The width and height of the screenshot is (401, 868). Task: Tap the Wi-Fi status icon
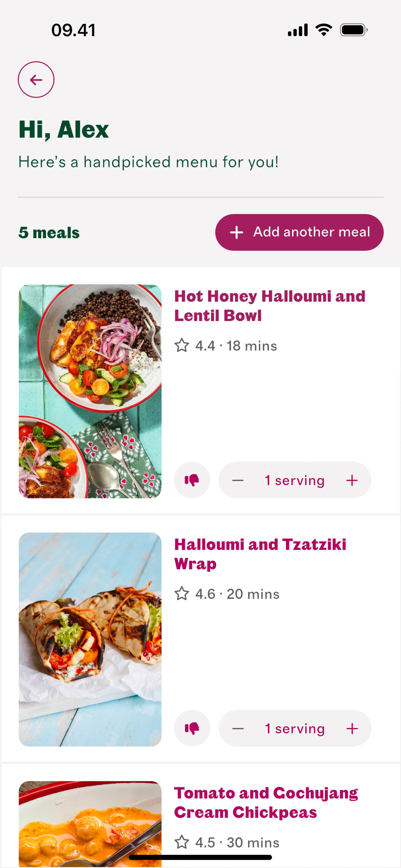point(324,30)
